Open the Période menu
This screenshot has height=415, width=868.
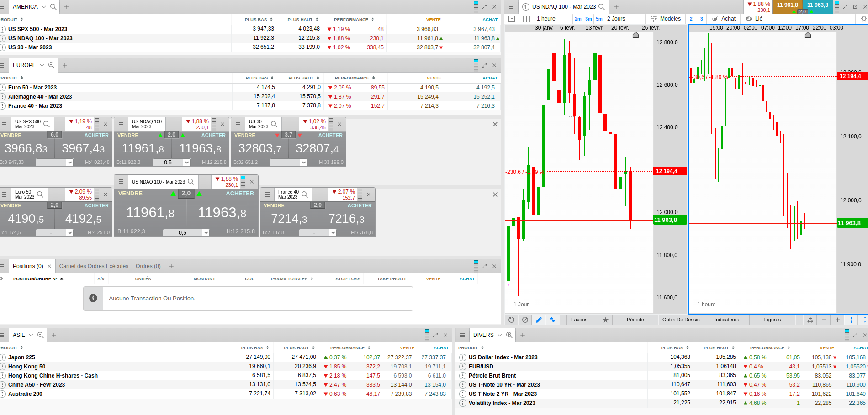[635, 320]
